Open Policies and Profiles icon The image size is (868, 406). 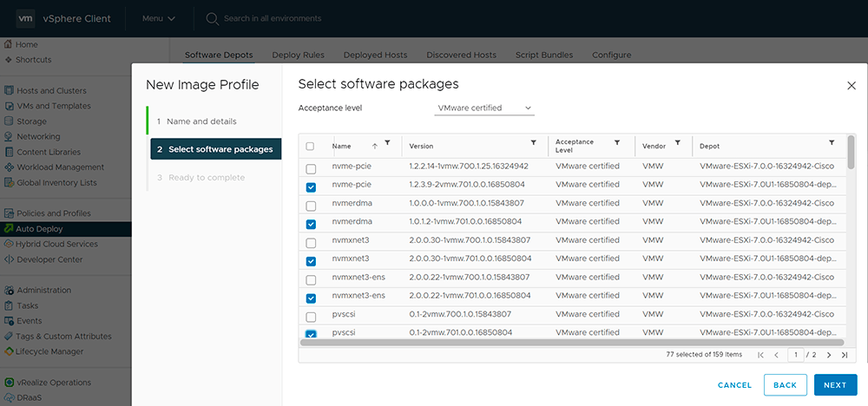tap(9, 213)
